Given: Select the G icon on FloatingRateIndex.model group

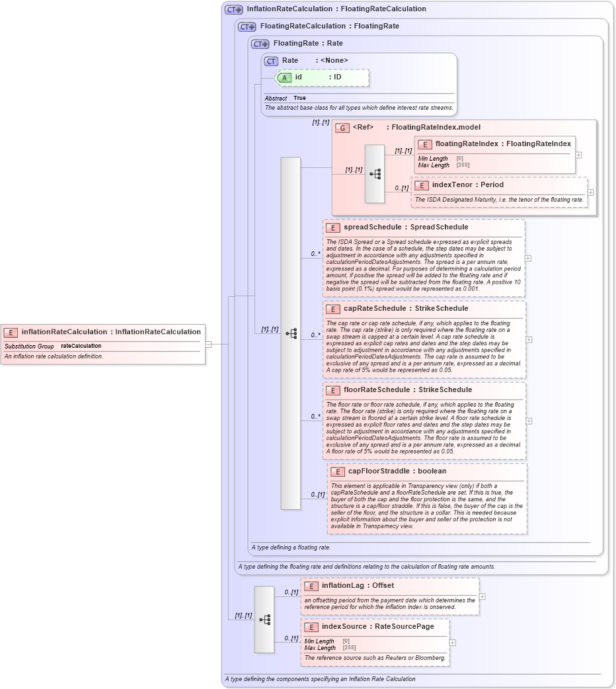Looking at the screenshot, I should 342,127.
